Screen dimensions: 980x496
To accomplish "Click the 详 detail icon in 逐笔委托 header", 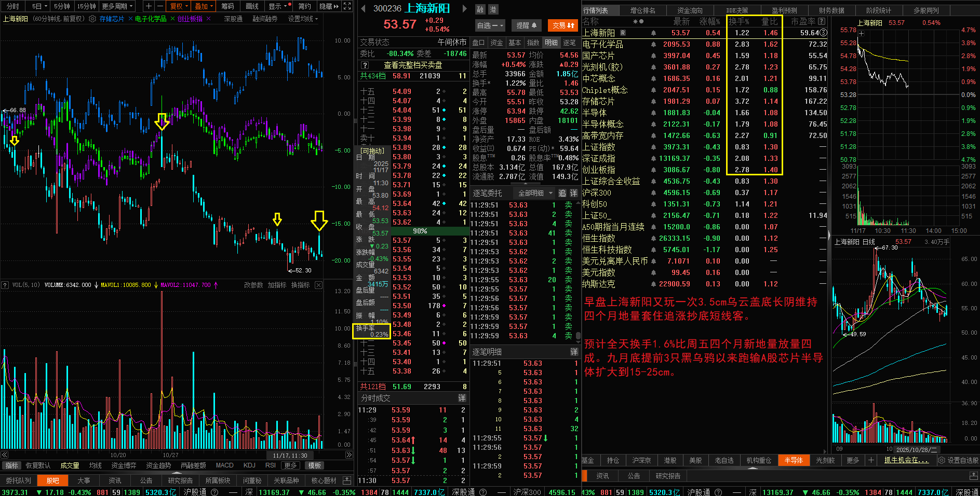I will coord(573,193).
